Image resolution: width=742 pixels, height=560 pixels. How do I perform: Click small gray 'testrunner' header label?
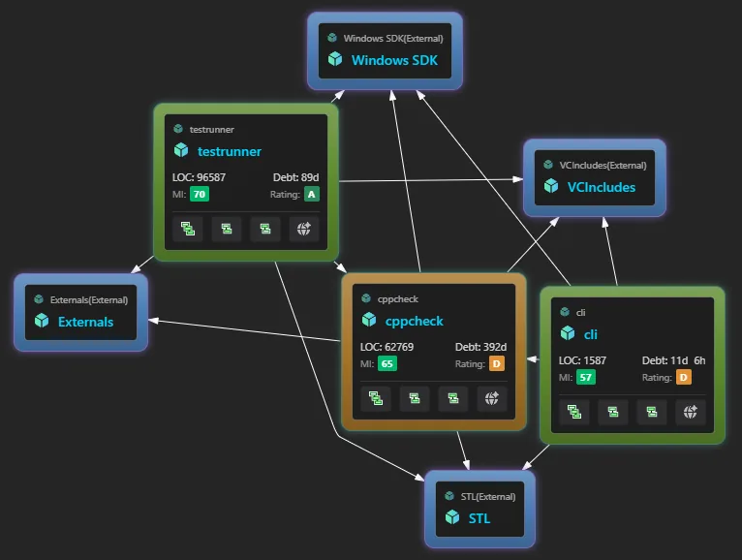[211, 130]
